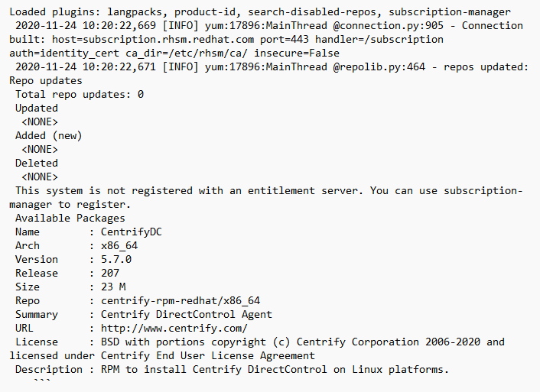Click the @connection.py:905 source reference
The image size is (540, 392).
click(388, 26)
